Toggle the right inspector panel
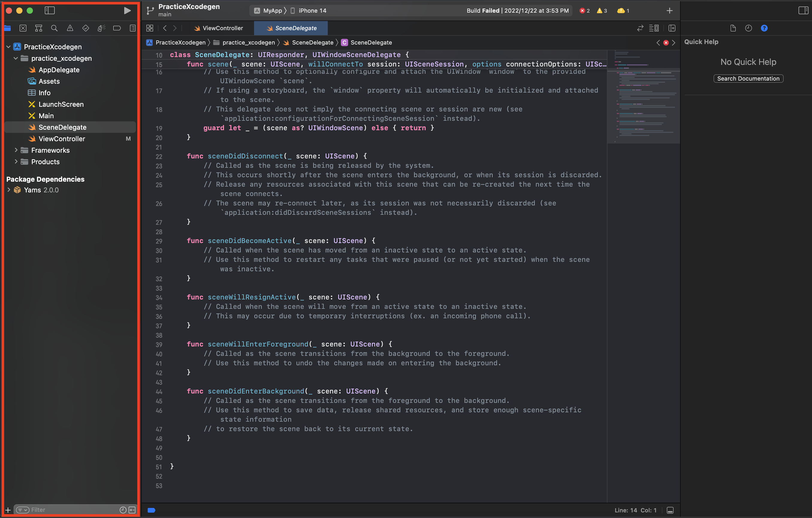The height and width of the screenshot is (518, 812). coord(803,11)
